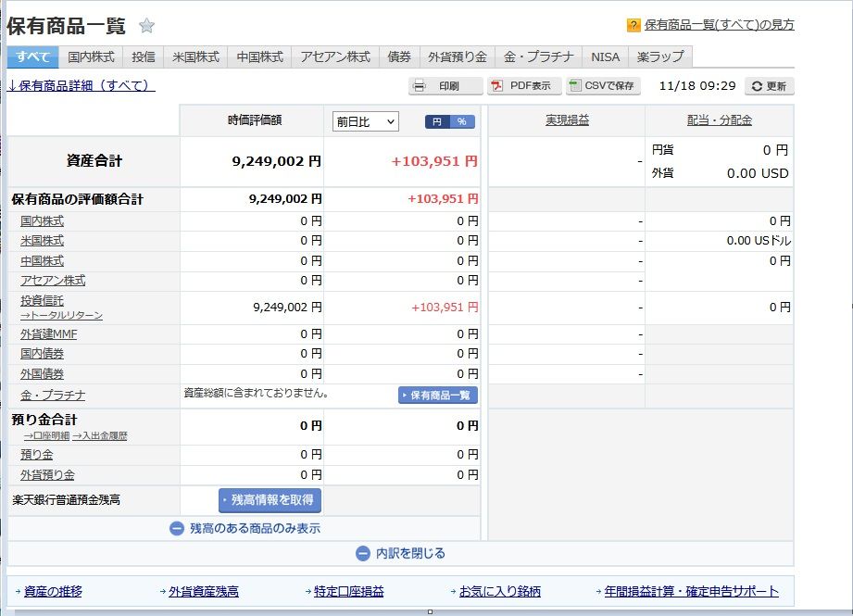
Task: Open the 米国株式 tab
Action: coord(195,57)
